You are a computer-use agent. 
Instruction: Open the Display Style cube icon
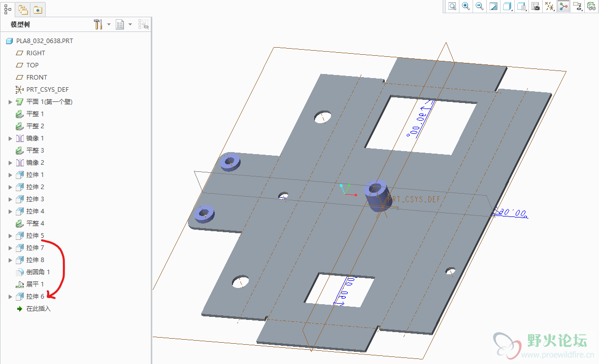pyautogui.click(x=507, y=6)
